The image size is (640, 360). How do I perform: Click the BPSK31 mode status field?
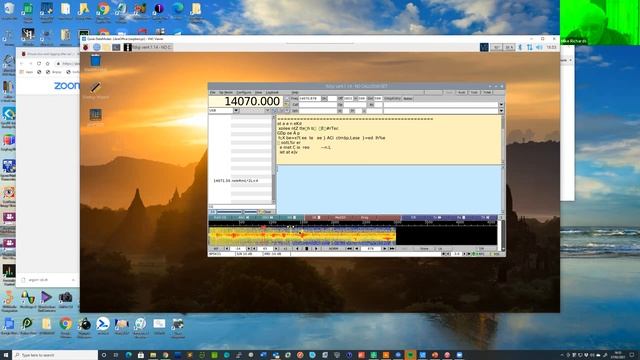pyautogui.click(x=221, y=254)
